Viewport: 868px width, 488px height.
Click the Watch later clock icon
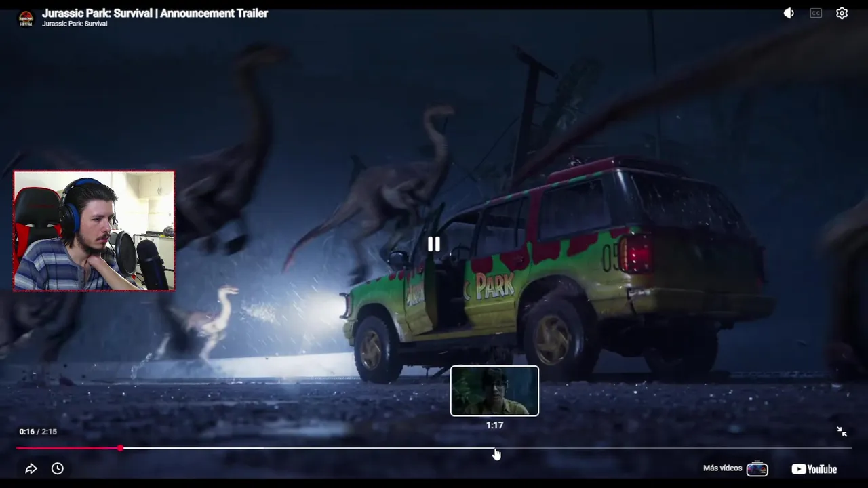58,468
